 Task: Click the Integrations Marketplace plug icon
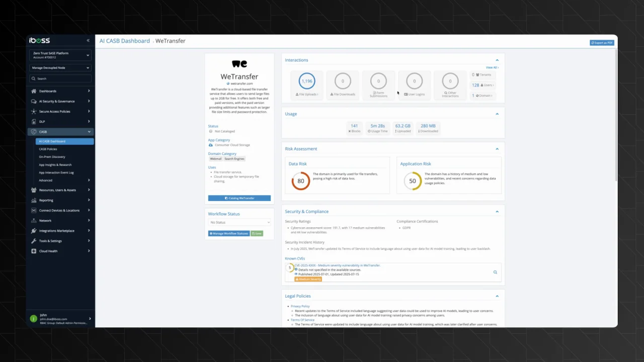34,231
